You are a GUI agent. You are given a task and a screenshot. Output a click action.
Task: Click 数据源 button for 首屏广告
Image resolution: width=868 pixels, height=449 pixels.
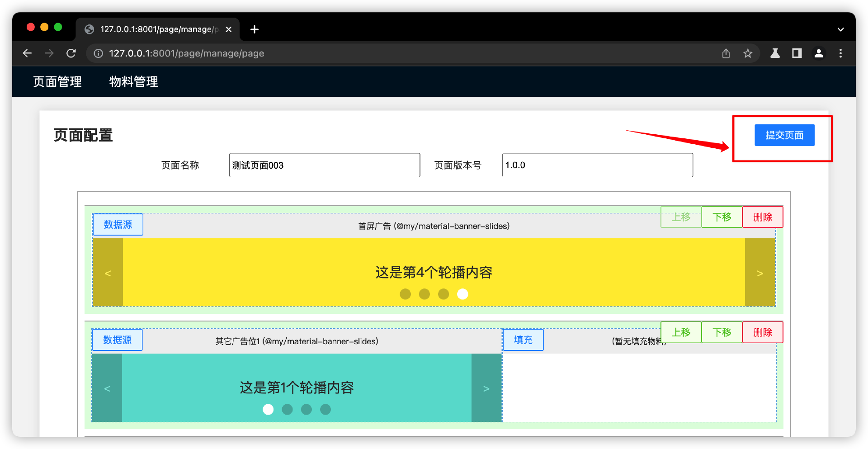point(118,225)
